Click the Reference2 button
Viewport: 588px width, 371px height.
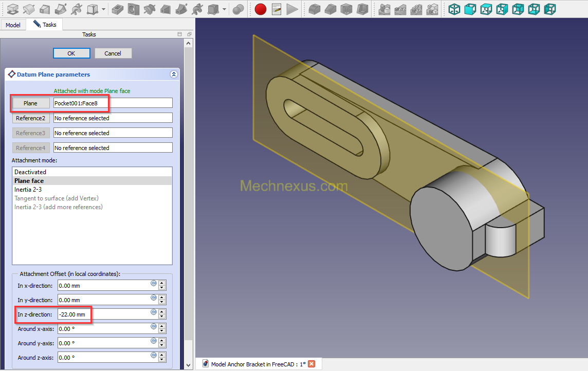click(31, 118)
